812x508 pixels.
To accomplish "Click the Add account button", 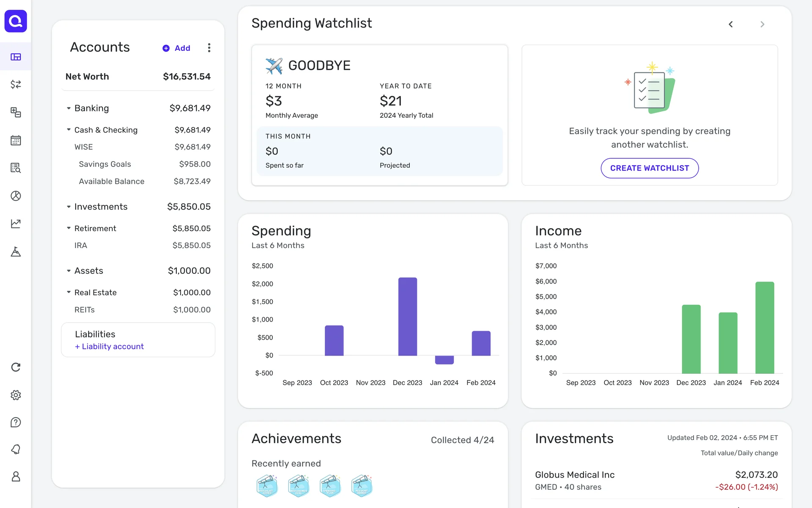I will point(177,48).
